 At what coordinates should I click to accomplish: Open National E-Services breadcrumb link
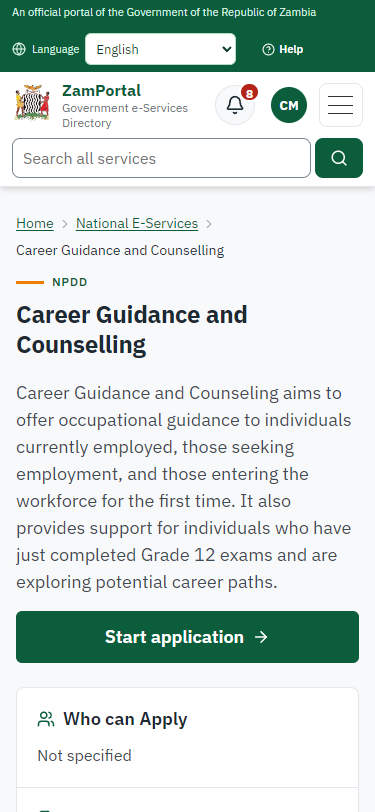coord(137,223)
